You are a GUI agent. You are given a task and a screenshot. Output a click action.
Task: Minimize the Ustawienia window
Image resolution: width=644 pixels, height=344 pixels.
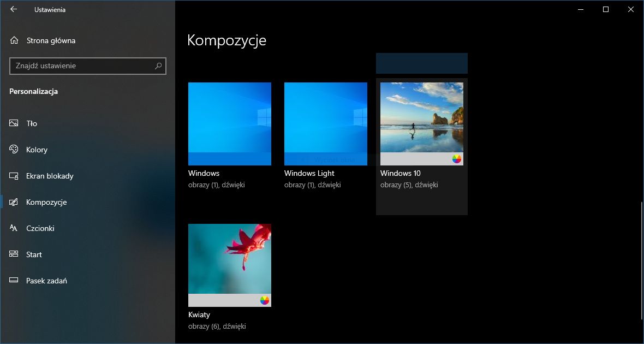coord(580,9)
